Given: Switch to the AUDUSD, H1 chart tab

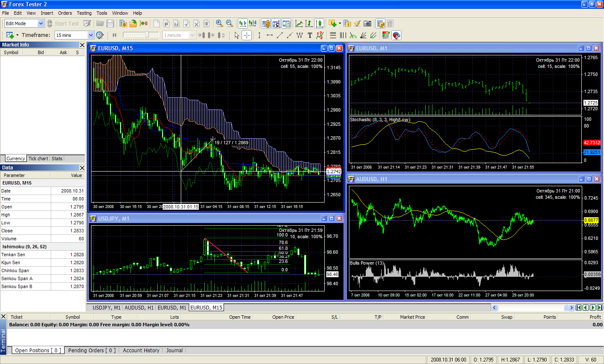Looking at the screenshot, I should tap(139, 307).
